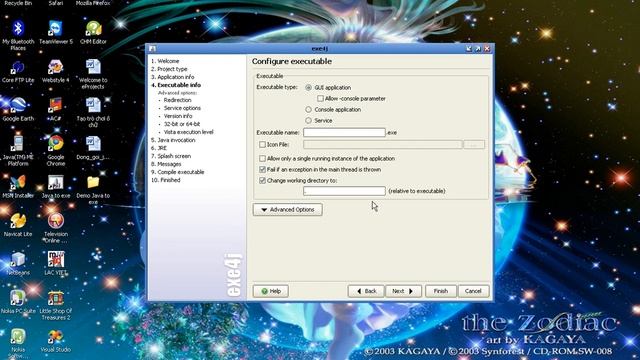
Task: Enable Allow -console parameter checkbox
Action: point(320,98)
